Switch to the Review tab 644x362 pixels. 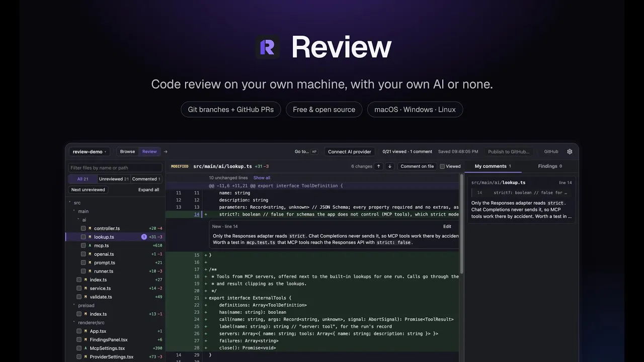click(149, 151)
